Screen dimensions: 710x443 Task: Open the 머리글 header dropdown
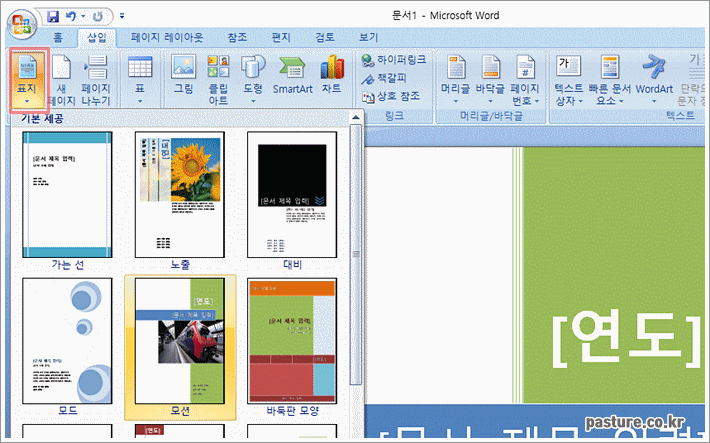click(x=456, y=80)
